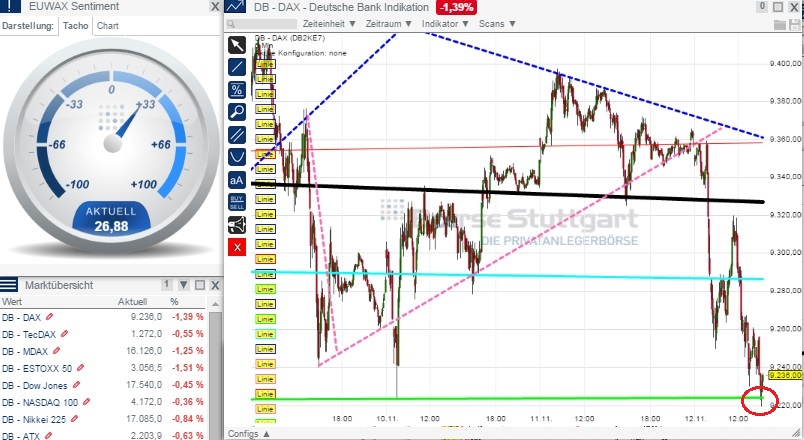Click the yellow 9.236,00 current price label
The image size is (804, 440).
point(785,375)
